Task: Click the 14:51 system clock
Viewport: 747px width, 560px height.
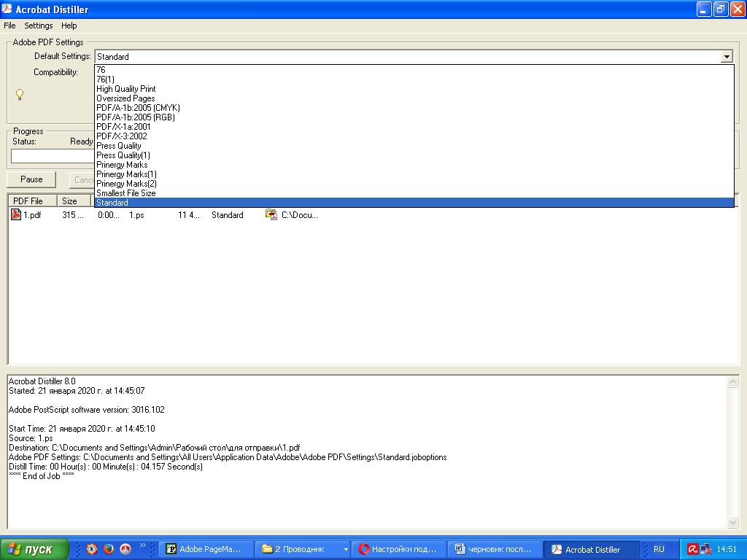Action: [x=727, y=549]
